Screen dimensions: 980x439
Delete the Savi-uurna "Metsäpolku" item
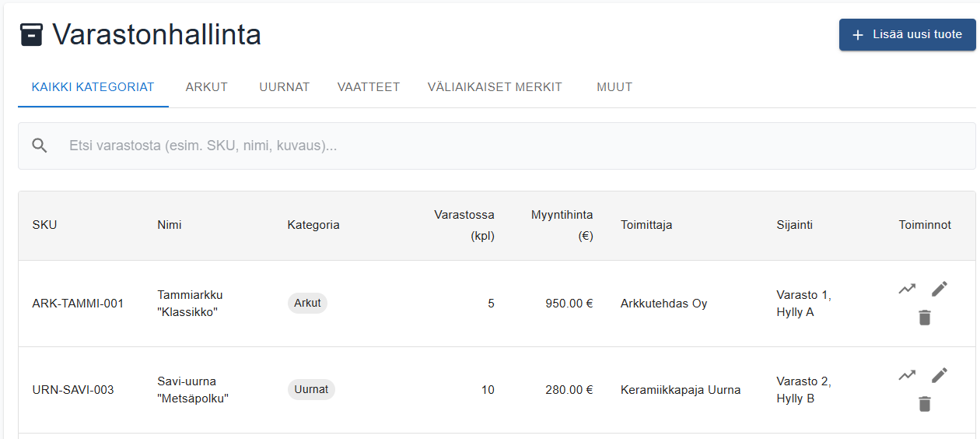[x=924, y=404]
